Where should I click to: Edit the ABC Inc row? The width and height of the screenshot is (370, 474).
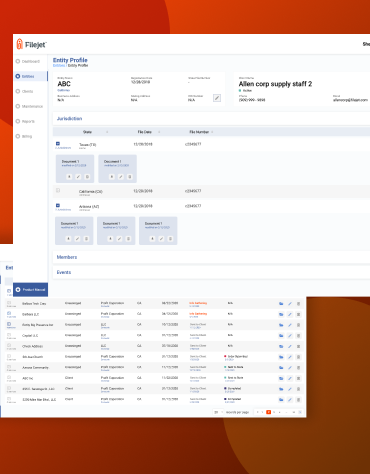pos(290,378)
